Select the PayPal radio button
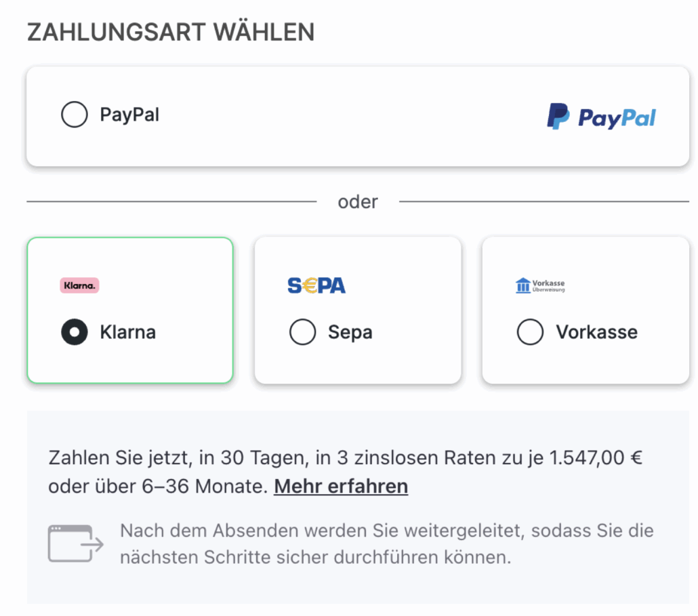 75,115
